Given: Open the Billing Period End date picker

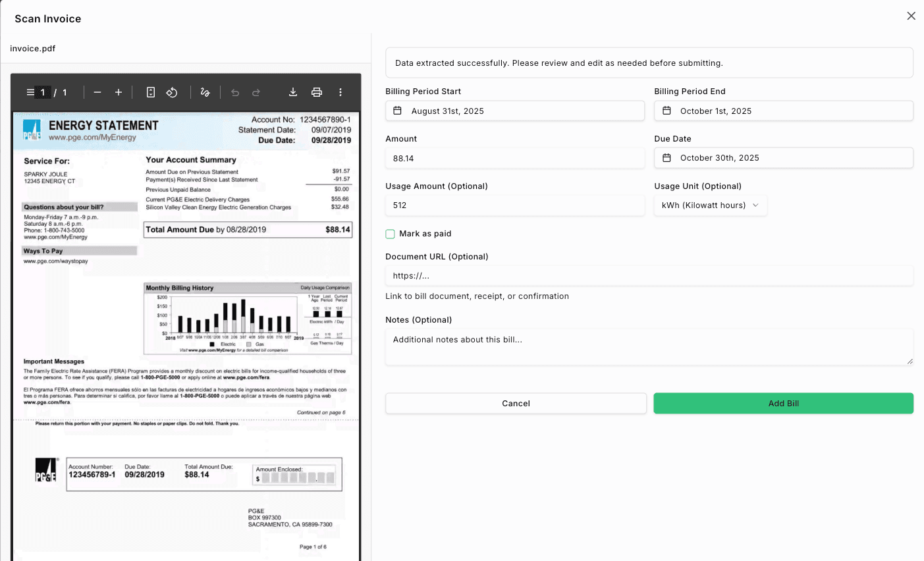Looking at the screenshot, I should click(x=783, y=111).
